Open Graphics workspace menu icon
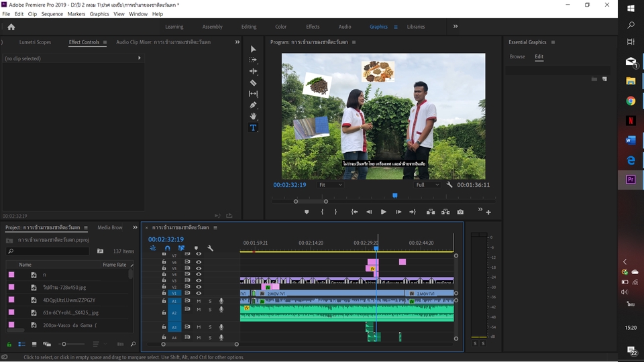Viewport: 644px width, 362px height. coord(396,27)
